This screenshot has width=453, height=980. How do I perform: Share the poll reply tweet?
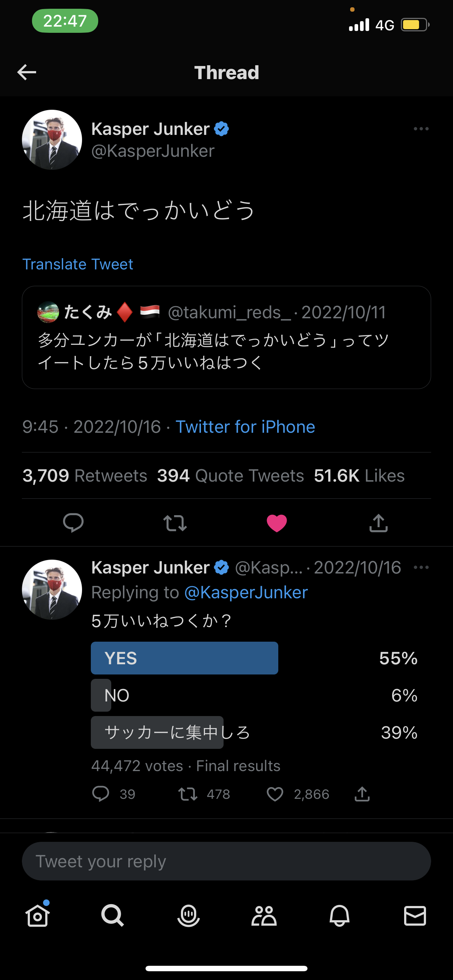coord(362,794)
